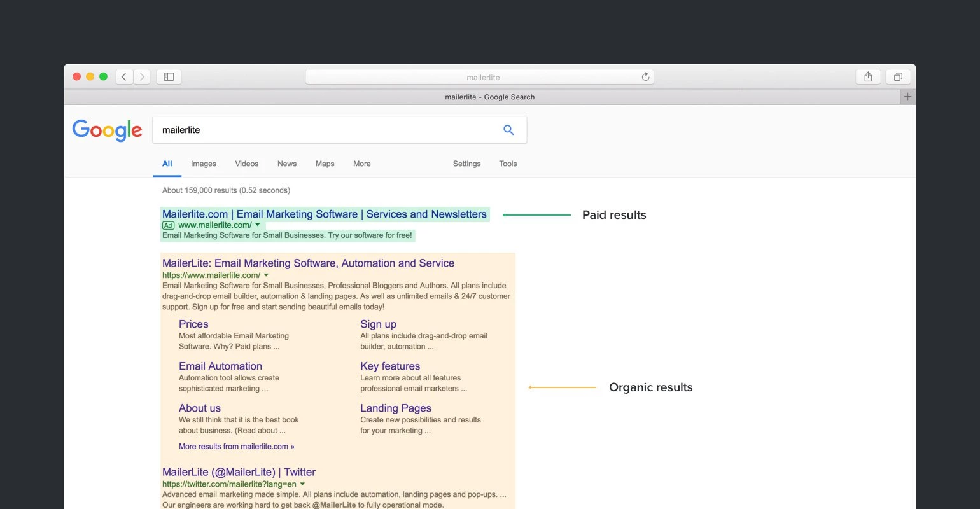Image resolution: width=980 pixels, height=509 pixels.
Task: Open the Share menu icon
Action: pos(868,77)
